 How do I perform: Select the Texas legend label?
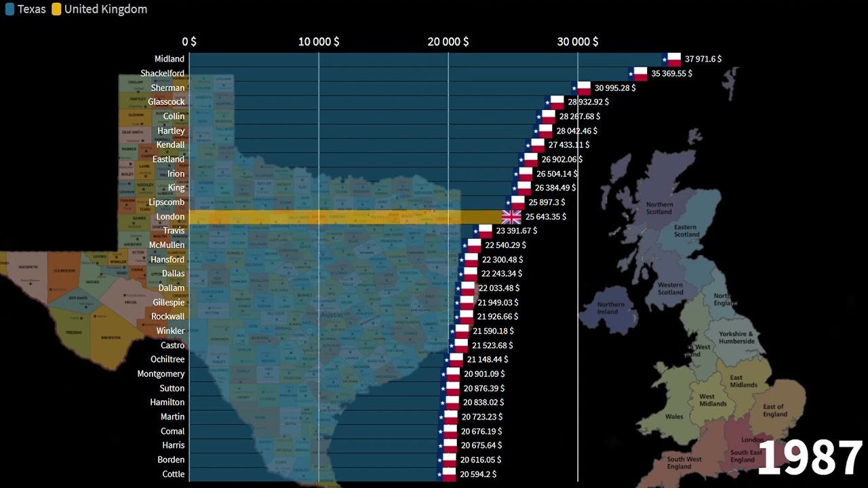point(32,9)
